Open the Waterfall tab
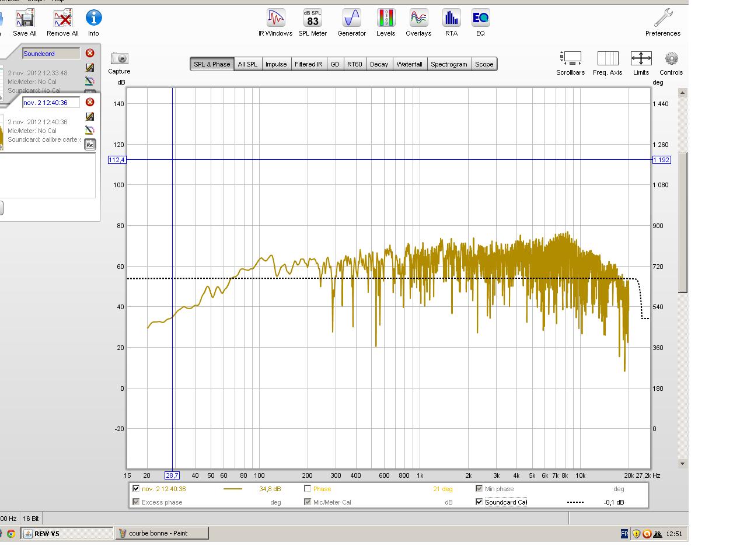This screenshot has width=747, height=560. tap(409, 64)
